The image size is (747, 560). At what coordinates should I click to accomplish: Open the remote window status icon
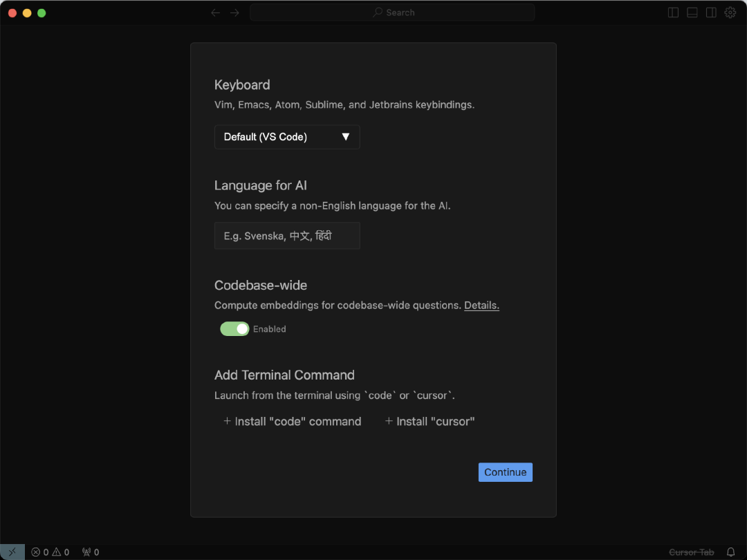pos(12,552)
